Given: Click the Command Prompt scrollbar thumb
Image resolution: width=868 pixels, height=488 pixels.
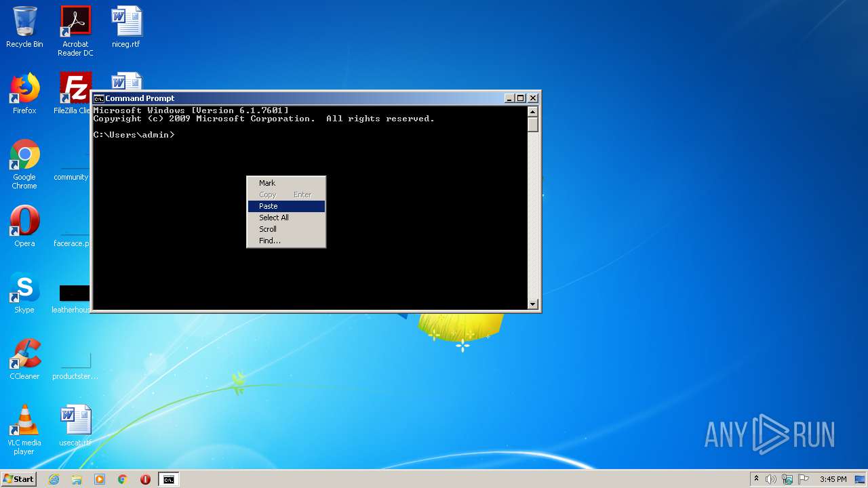Looking at the screenshot, I should pyautogui.click(x=533, y=124).
